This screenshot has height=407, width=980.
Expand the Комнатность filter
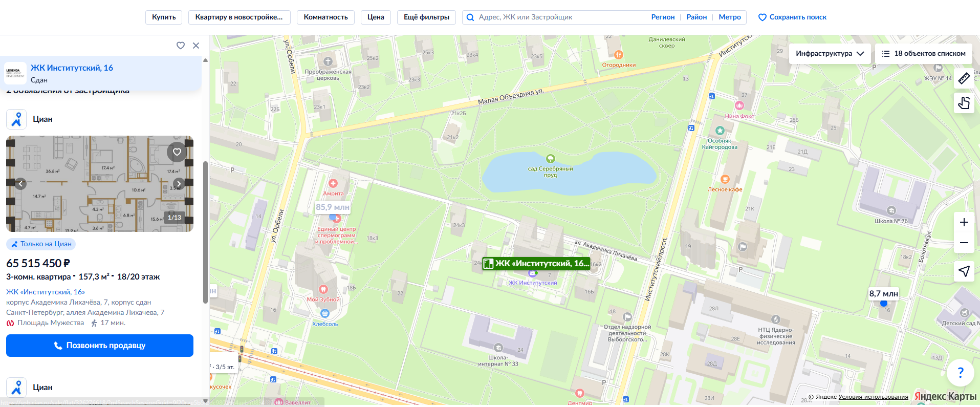coord(325,17)
